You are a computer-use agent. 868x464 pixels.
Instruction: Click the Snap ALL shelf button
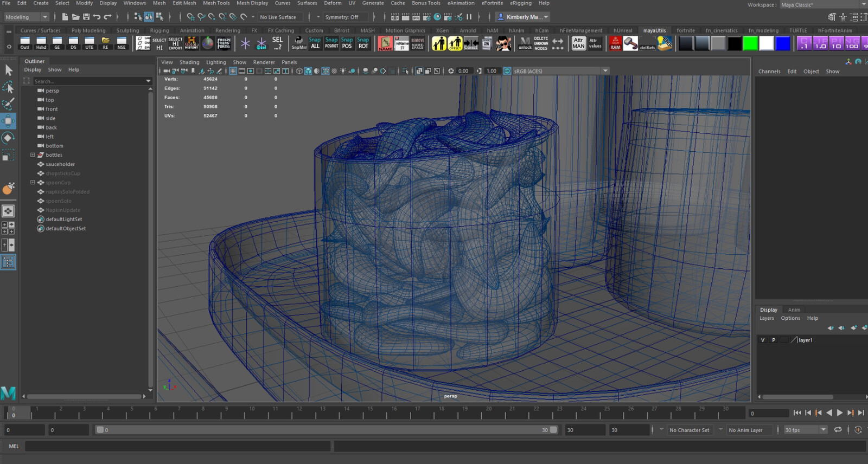click(315, 43)
